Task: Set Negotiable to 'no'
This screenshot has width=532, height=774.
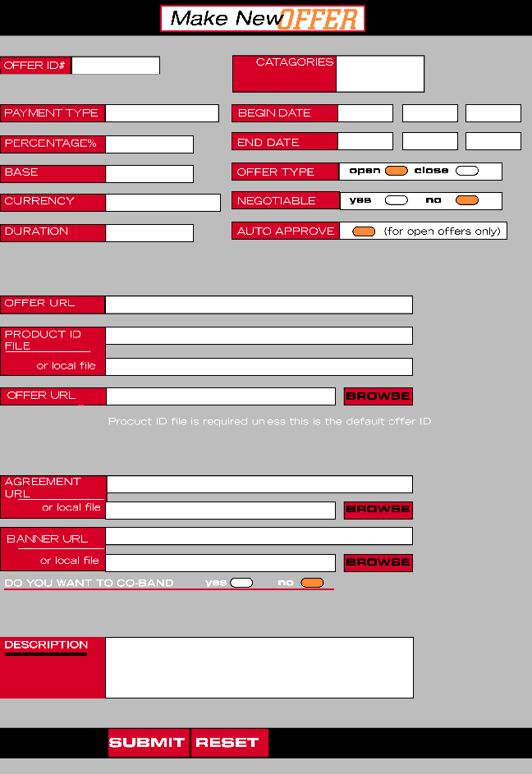Action: pyautogui.click(x=467, y=200)
